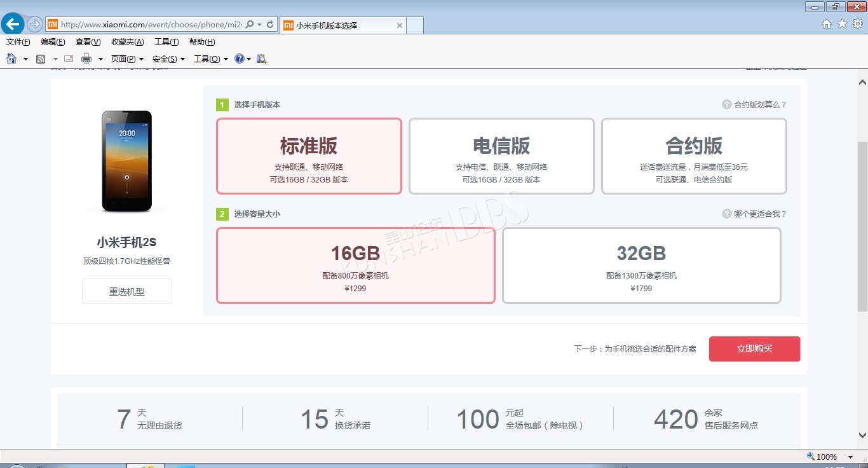
Task: Open the 工具(O) dropdown
Action: (211, 59)
